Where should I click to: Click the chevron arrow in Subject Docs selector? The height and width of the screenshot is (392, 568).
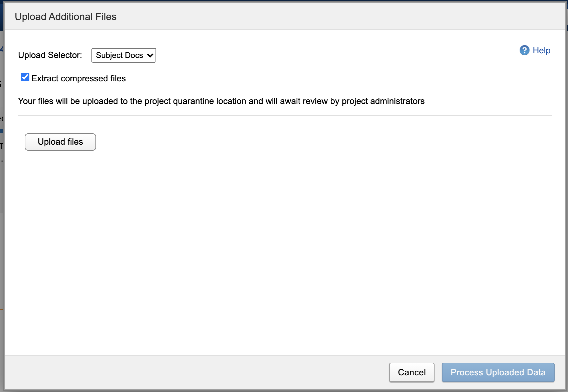(x=150, y=55)
